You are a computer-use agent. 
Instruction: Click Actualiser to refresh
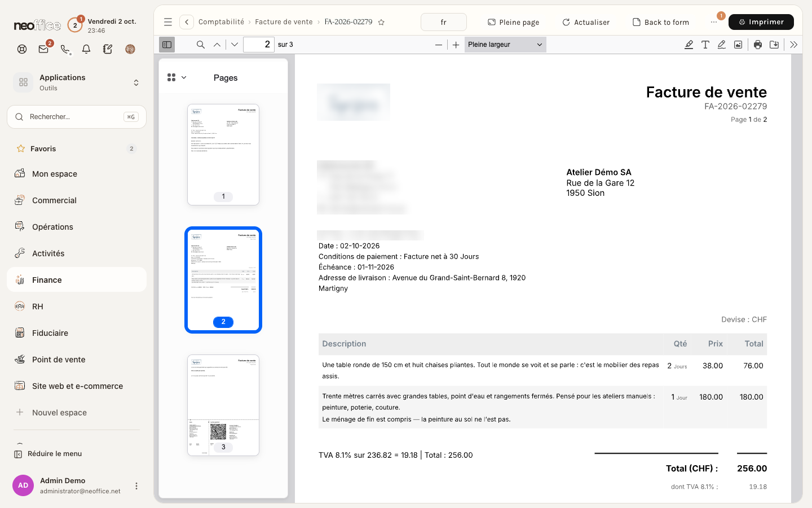coord(586,22)
